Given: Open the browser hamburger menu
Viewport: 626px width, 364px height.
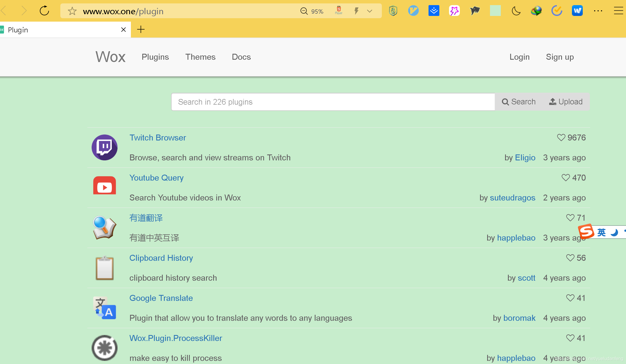Looking at the screenshot, I should pyautogui.click(x=619, y=11).
